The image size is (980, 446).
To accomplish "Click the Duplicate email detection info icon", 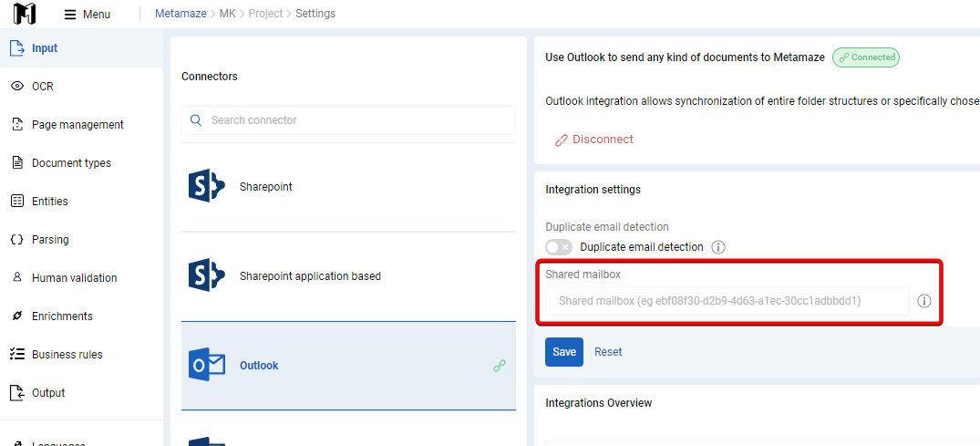I will (718, 247).
